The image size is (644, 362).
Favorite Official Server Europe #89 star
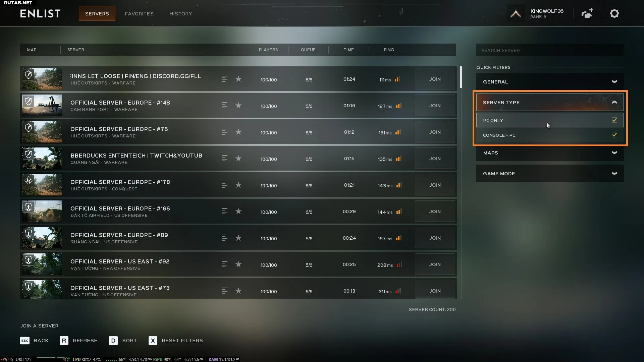coord(238,238)
